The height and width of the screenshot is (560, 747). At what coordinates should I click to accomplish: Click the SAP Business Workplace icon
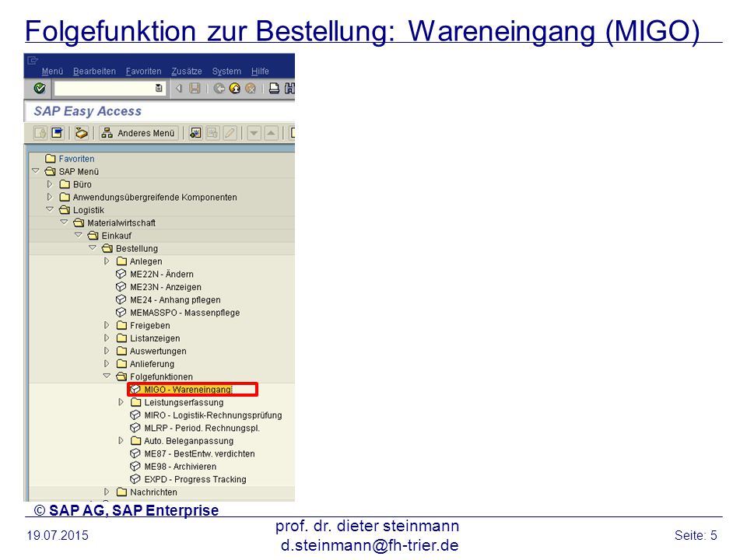coord(82,133)
